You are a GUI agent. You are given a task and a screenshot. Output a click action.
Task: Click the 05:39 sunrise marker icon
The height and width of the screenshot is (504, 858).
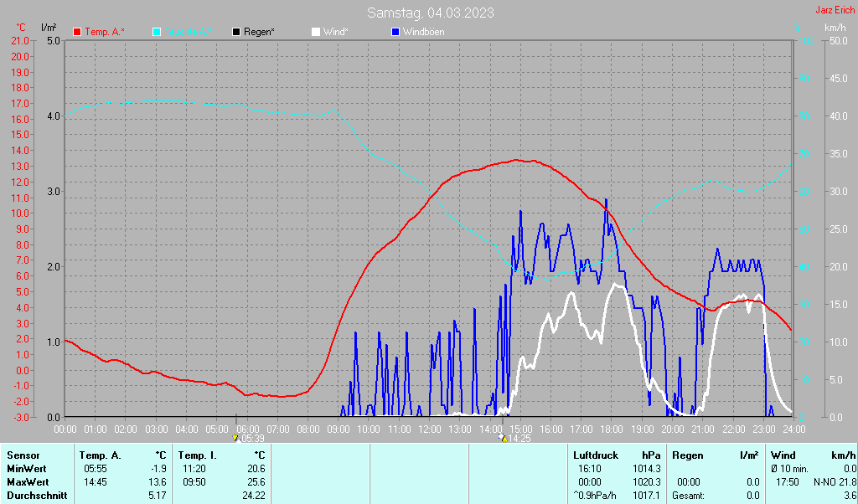235,438
